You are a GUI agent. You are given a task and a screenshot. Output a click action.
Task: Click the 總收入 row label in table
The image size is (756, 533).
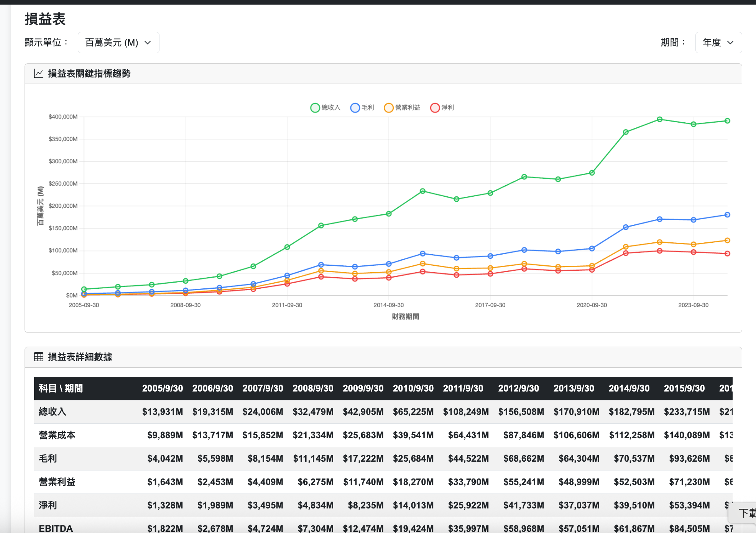click(53, 412)
